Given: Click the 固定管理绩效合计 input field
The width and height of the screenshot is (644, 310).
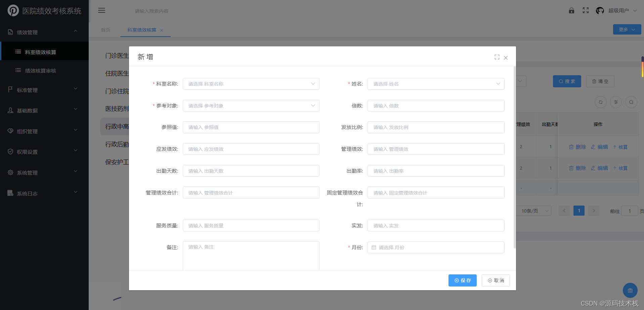Looking at the screenshot, I should pyautogui.click(x=436, y=192).
